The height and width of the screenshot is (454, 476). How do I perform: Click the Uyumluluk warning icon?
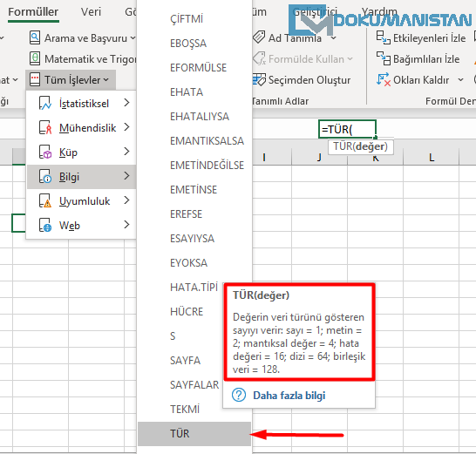(x=45, y=201)
